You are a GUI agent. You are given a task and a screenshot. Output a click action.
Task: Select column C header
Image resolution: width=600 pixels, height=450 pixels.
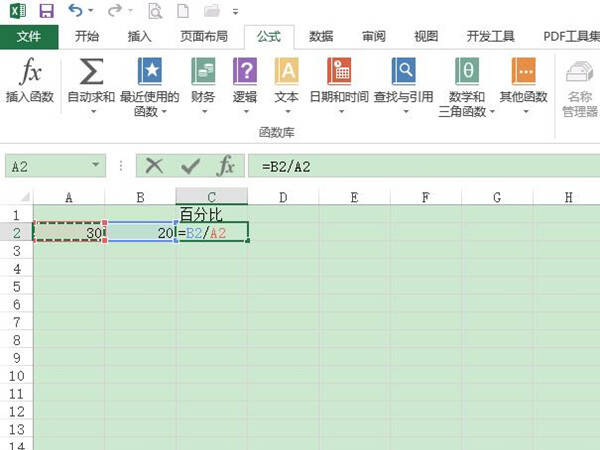click(x=212, y=197)
